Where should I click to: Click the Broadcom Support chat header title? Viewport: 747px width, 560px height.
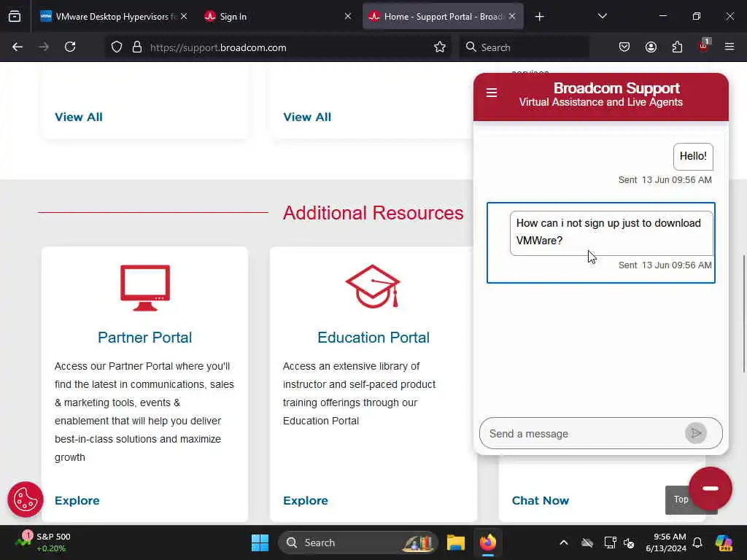(x=616, y=88)
